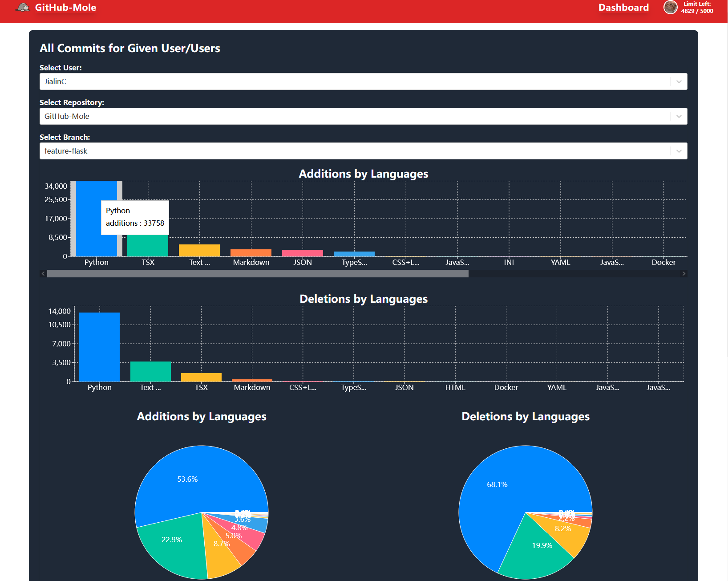
Task: Expand the Select User dropdown
Action: 678,81
